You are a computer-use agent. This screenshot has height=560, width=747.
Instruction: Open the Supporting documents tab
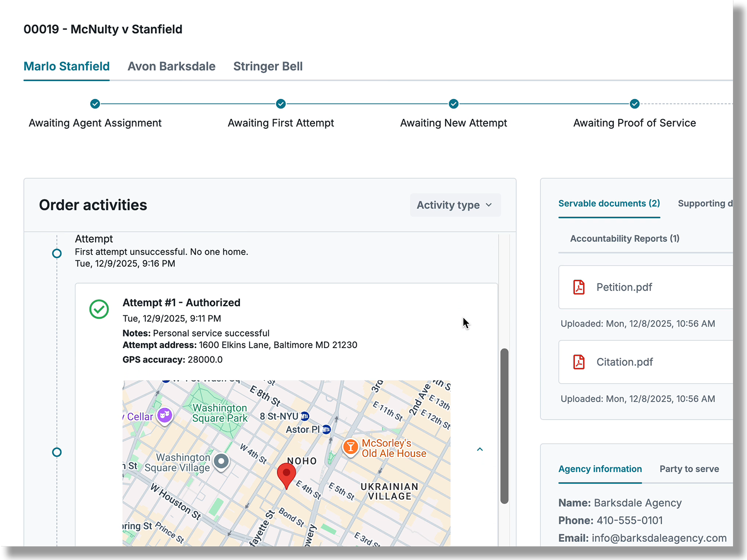click(705, 203)
